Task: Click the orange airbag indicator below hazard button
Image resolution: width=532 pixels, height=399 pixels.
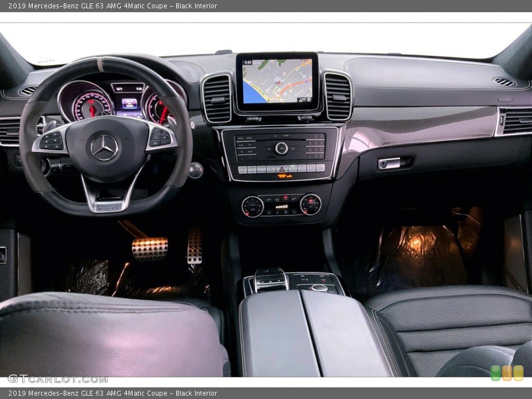Action: (x=284, y=176)
